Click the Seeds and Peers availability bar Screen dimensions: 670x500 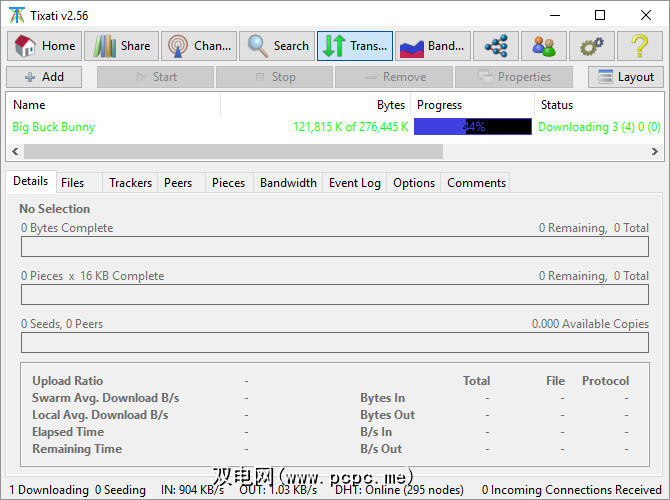pos(335,343)
